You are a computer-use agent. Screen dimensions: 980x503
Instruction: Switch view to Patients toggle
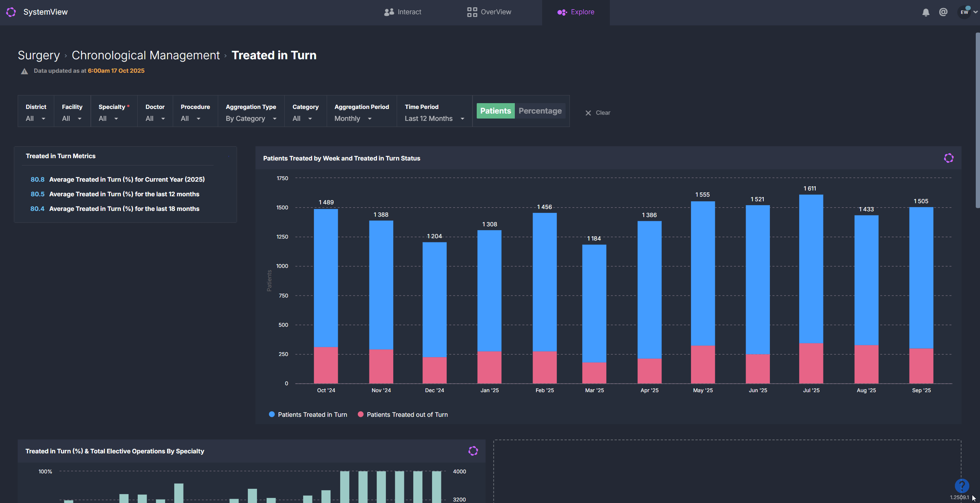tap(495, 111)
